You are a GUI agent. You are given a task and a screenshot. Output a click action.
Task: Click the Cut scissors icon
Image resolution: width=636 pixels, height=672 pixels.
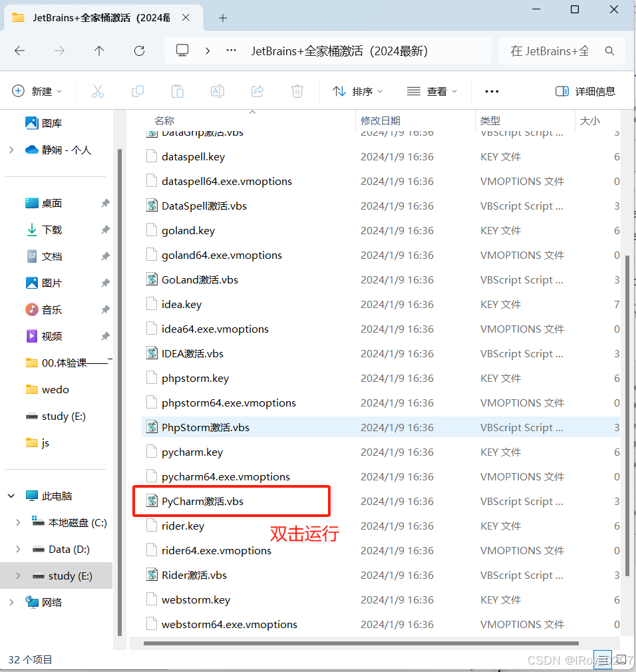(98, 91)
